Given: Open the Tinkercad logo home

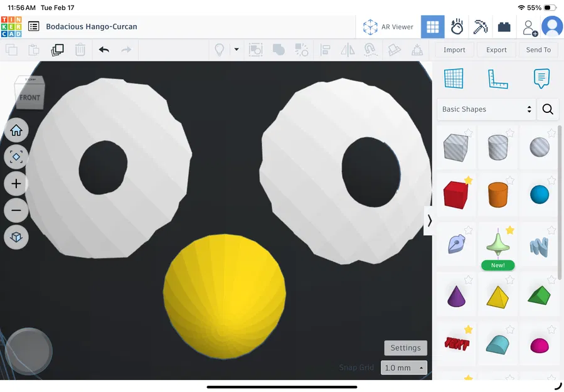Looking at the screenshot, I should tap(11, 26).
